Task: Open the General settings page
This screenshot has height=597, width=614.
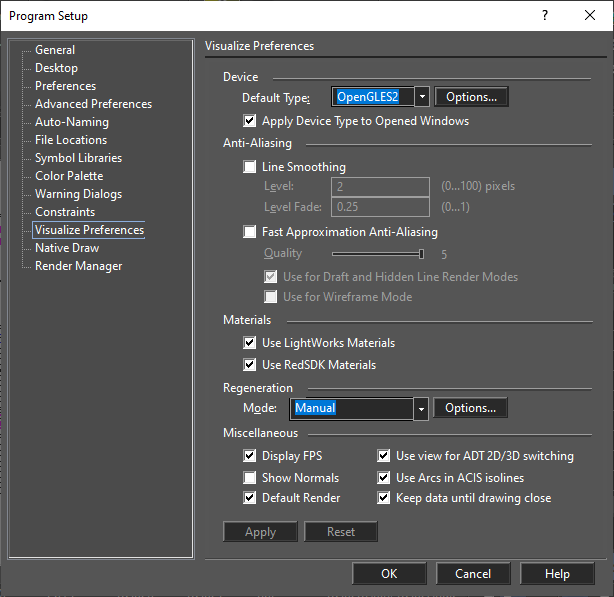Action: [55, 50]
